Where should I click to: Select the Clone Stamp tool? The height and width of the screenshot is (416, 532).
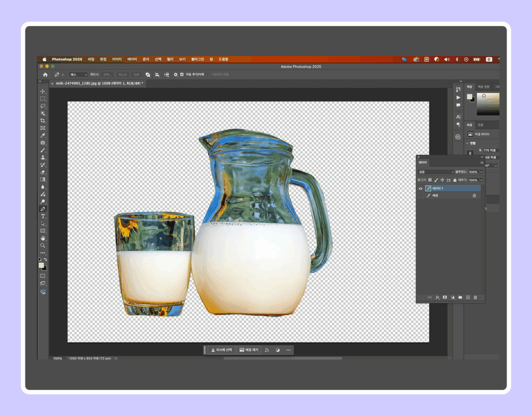(x=43, y=158)
